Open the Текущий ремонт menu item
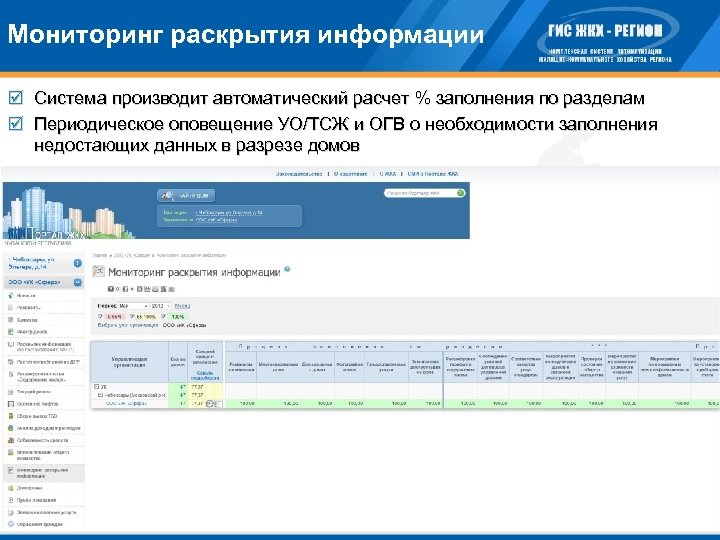Viewport: 720px width, 540px height. (x=34, y=392)
